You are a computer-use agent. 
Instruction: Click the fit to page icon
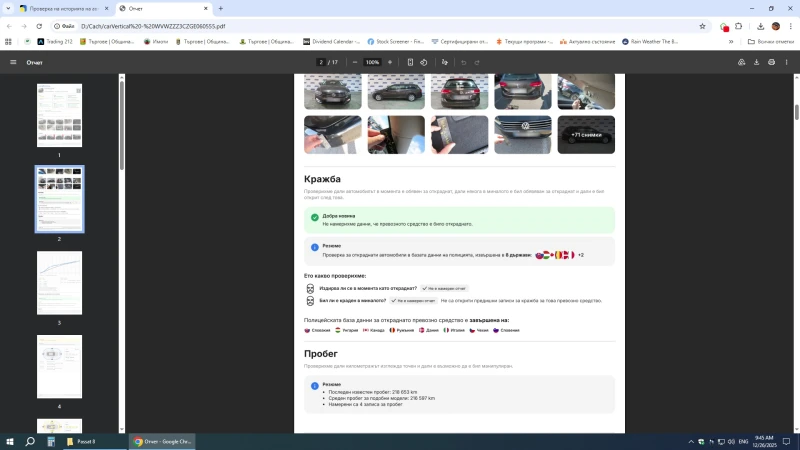[x=410, y=62]
